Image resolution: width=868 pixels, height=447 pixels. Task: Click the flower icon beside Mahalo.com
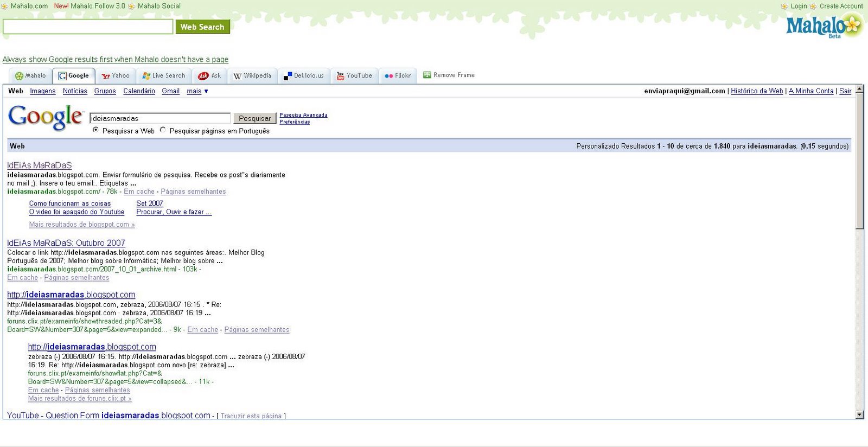4,7
